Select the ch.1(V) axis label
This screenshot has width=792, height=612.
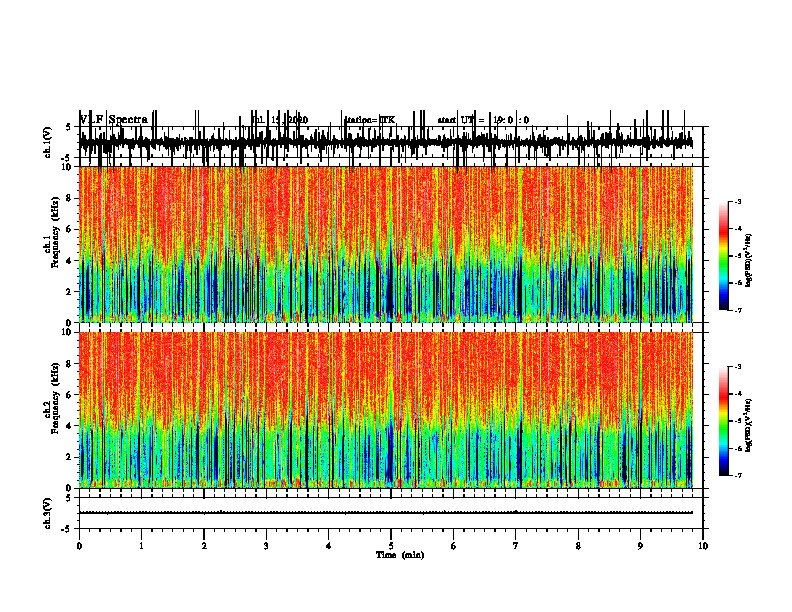tap(47, 142)
